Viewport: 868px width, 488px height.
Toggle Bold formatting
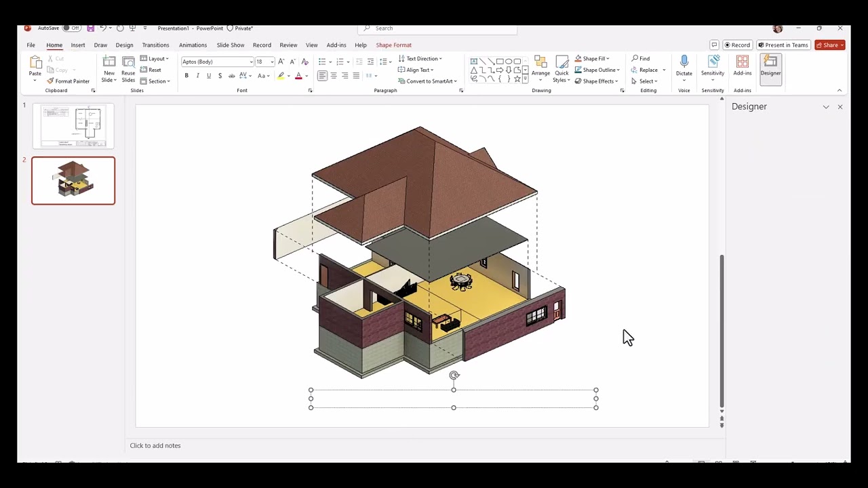pyautogui.click(x=186, y=76)
